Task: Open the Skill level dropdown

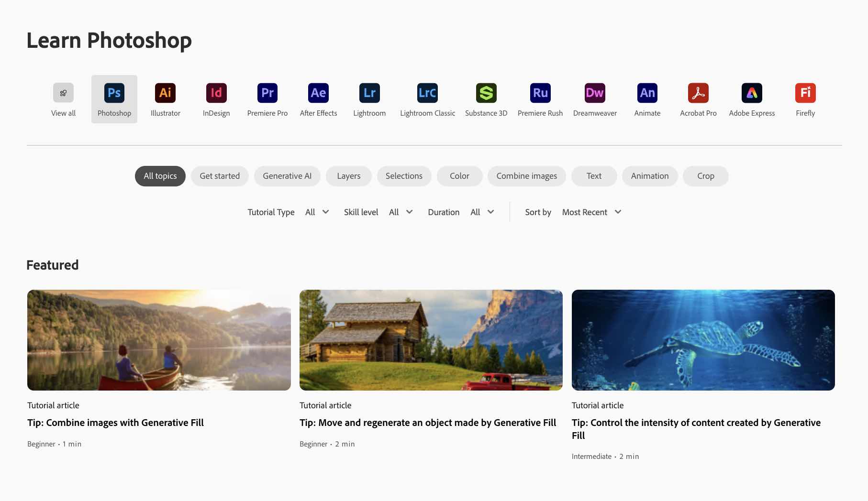Action: (401, 212)
